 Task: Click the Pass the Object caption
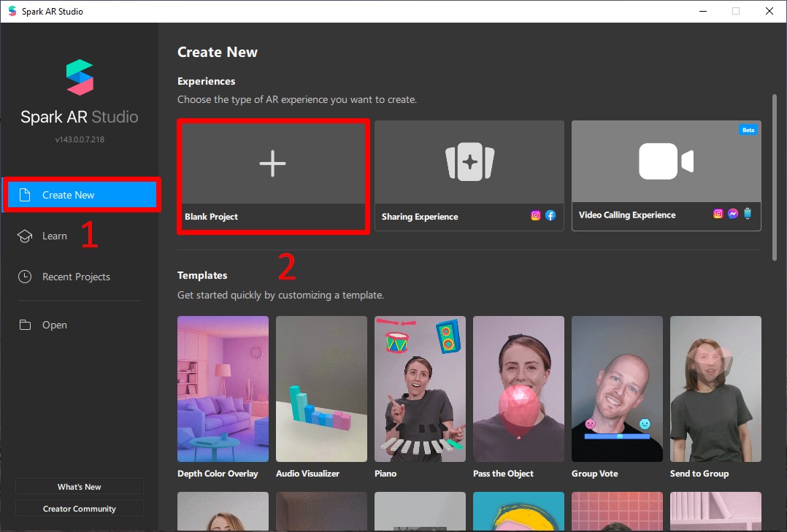[504, 474]
